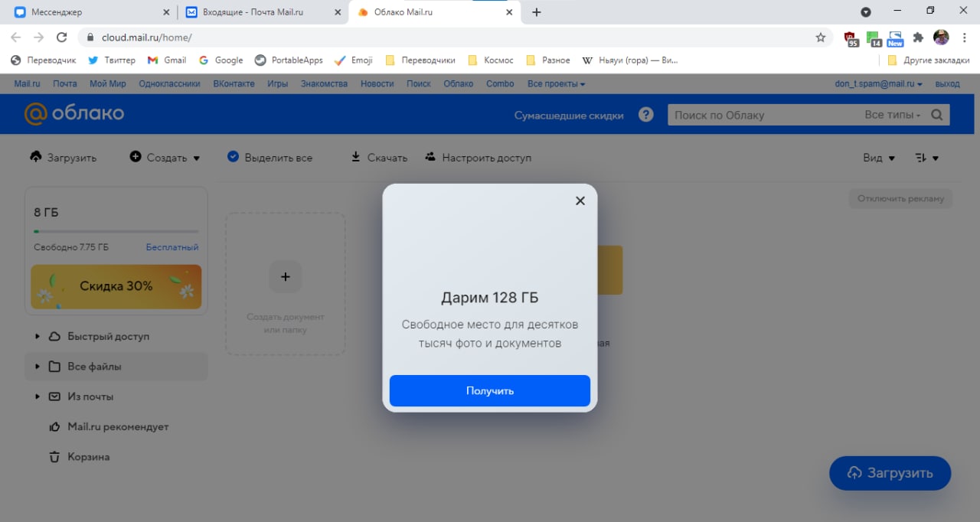Click Отключить рекламу button
The height and width of the screenshot is (522, 980).
coord(900,198)
